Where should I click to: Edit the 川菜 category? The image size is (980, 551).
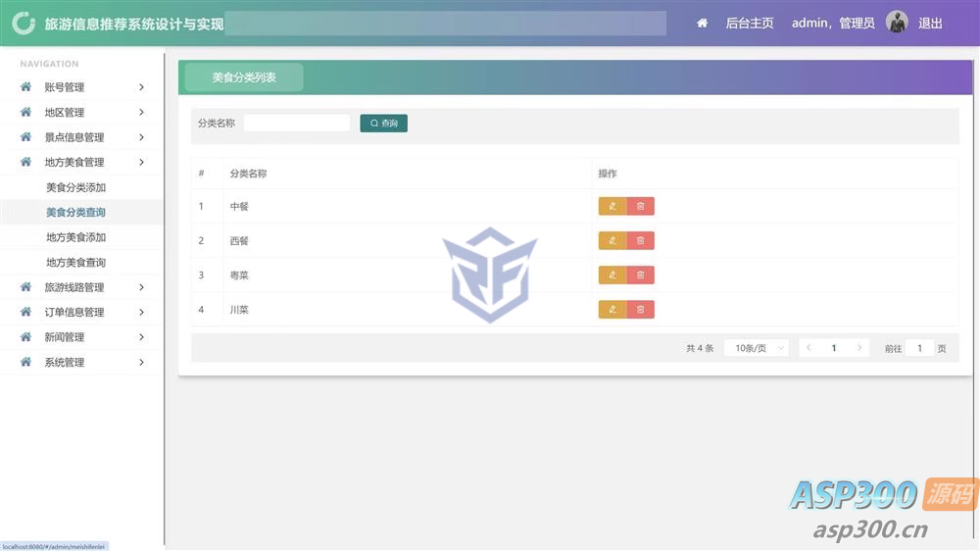point(612,310)
